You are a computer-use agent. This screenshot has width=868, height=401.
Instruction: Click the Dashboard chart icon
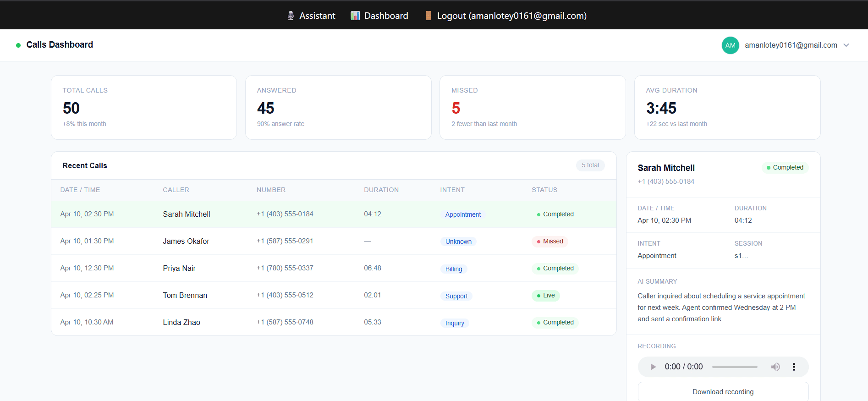pyautogui.click(x=355, y=16)
